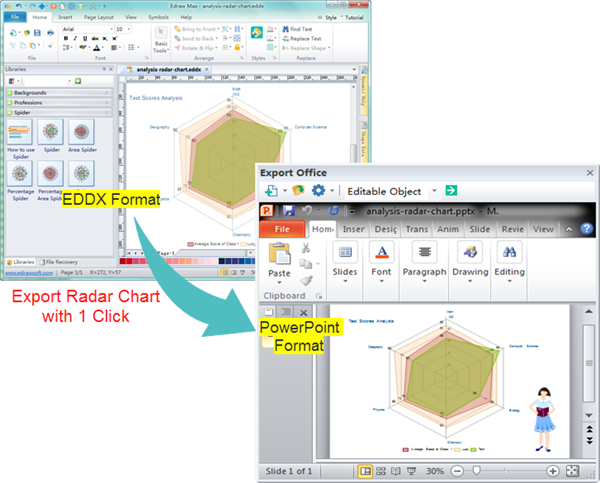Click the Format Painter brush in PowerPoint

[306, 281]
